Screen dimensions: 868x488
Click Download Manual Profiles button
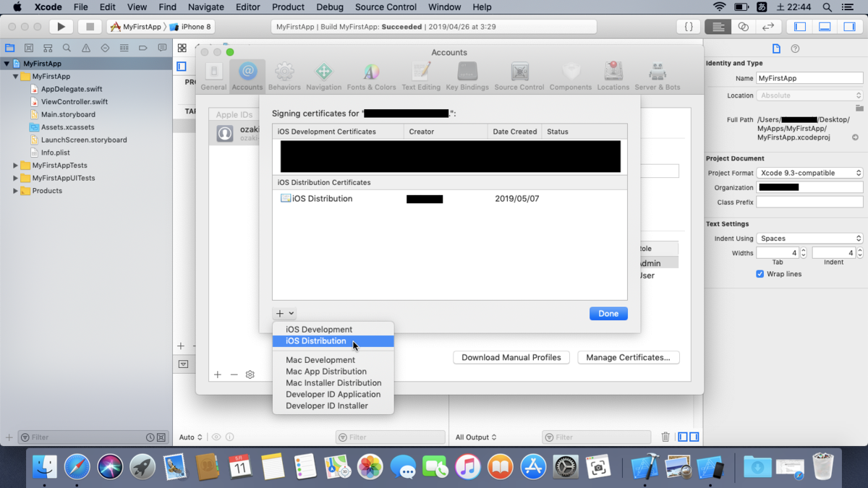pos(511,357)
